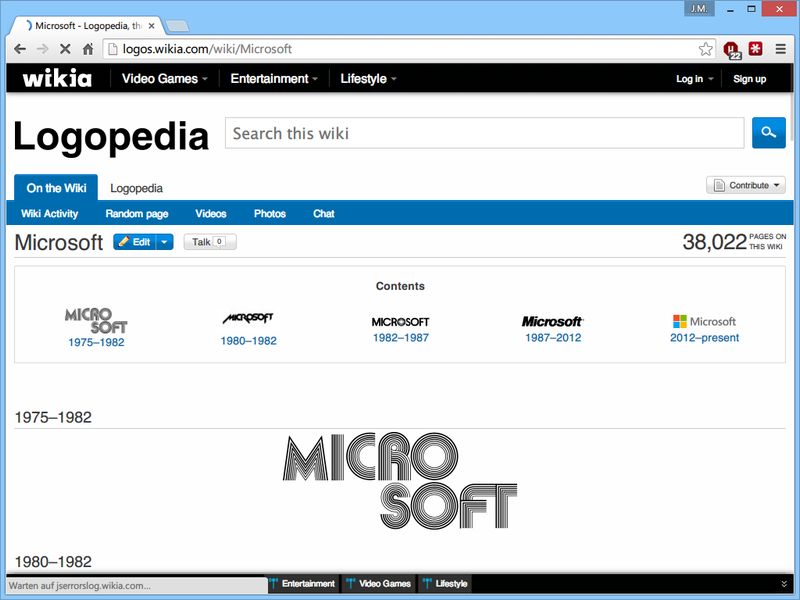Click the Sign up link
The height and width of the screenshot is (600, 800).
coord(749,79)
